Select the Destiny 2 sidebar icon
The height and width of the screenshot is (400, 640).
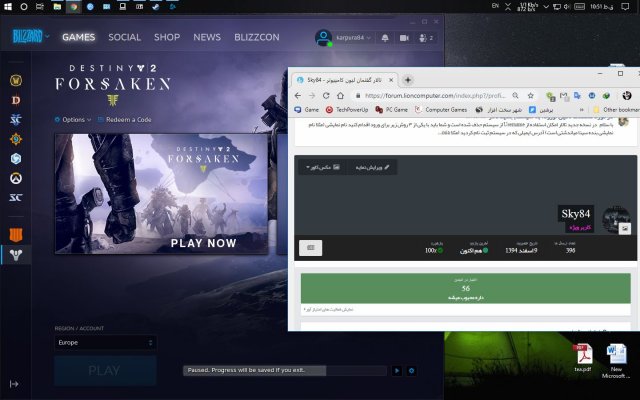pos(16,255)
